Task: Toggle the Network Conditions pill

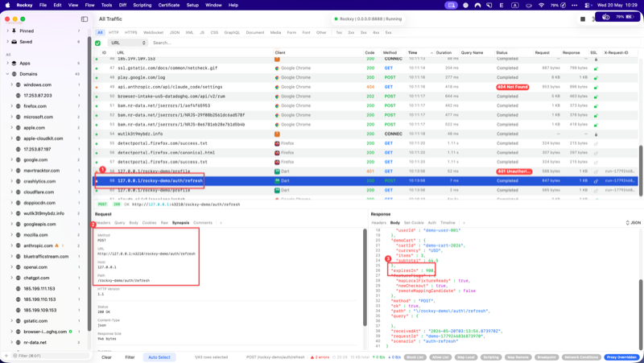Action: (581, 357)
